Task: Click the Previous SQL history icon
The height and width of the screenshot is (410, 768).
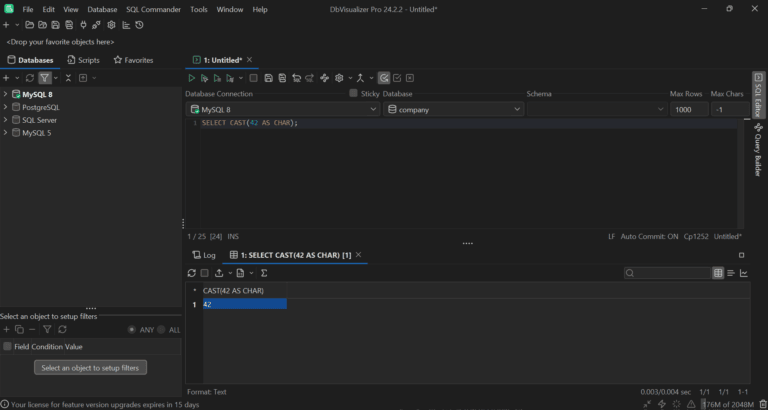Action: (x=296, y=78)
